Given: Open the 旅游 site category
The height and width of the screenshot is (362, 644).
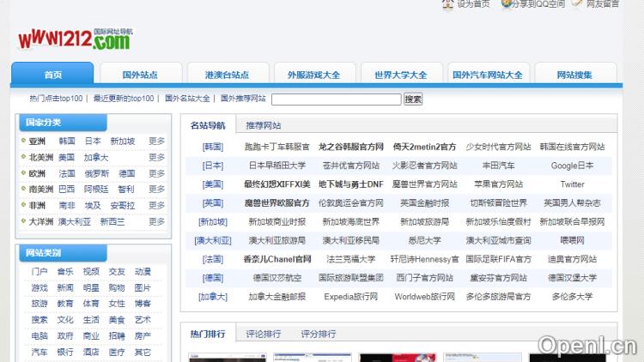Looking at the screenshot, I should tap(39, 304).
